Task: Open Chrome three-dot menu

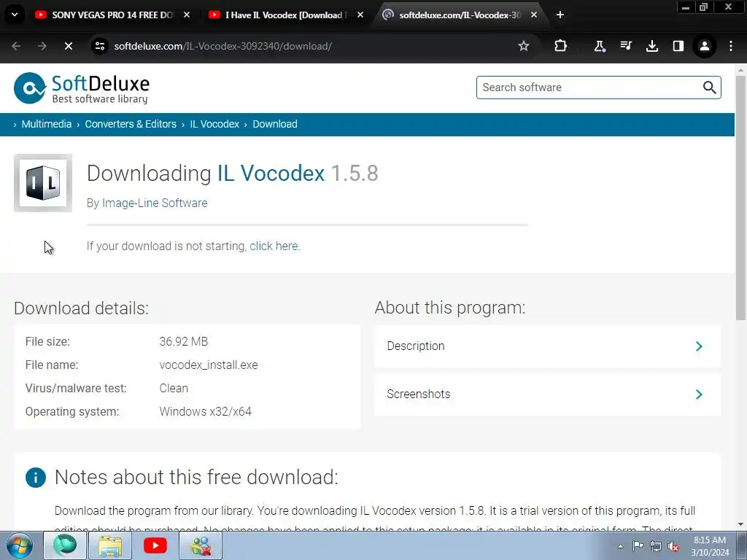Action: (x=731, y=46)
